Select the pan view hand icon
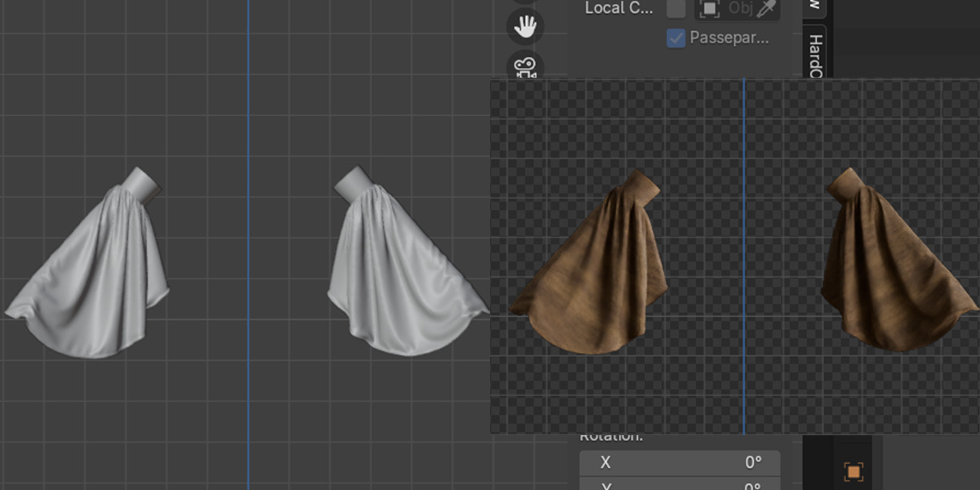 [524, 28]
